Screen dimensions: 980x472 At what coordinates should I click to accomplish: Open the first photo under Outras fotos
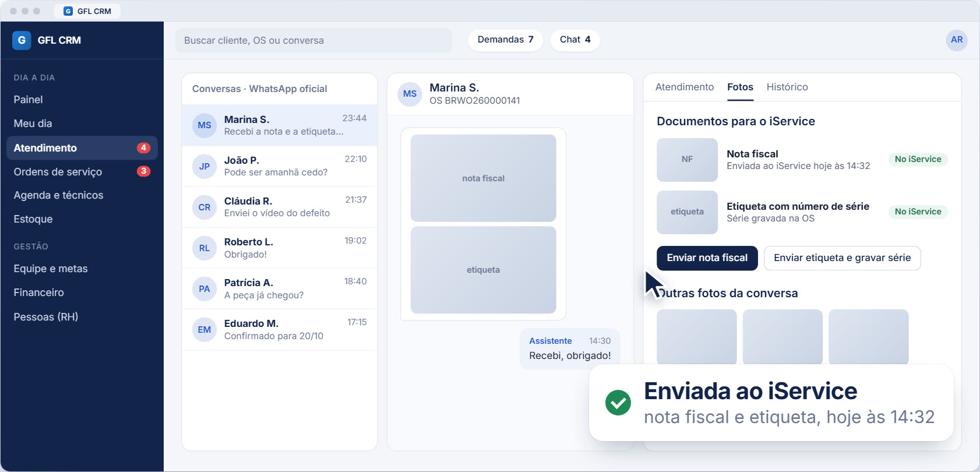(697, 337)
